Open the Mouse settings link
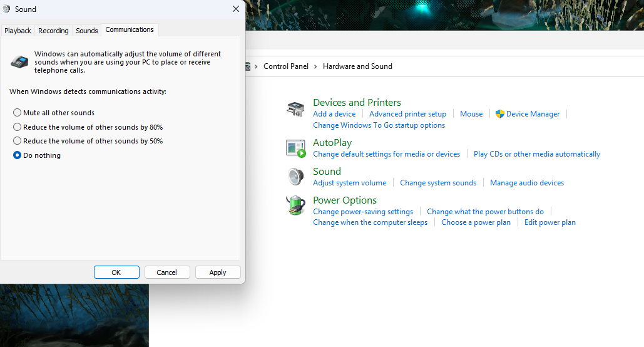 click(x=471, y=114)
